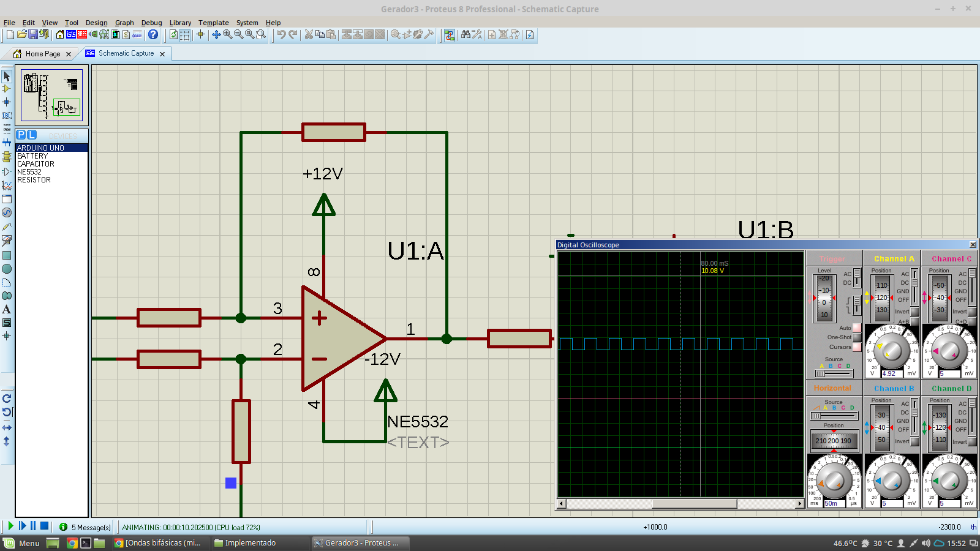The height and width of the screenshot is (551, 980).
Task: Select the Wire Label (LBL) Mode tool
Action: [x=7, y=115]
